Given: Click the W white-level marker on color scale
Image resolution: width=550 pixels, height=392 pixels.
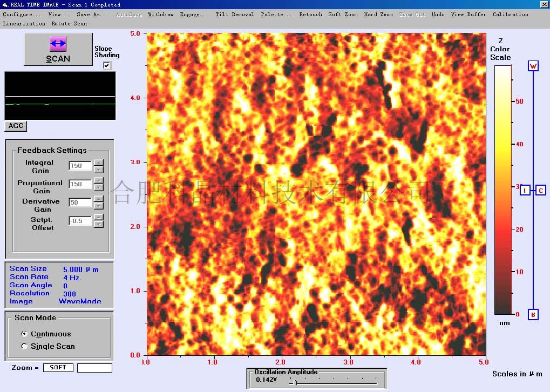Looking at the screenshot, I should [x=533, y=66].
